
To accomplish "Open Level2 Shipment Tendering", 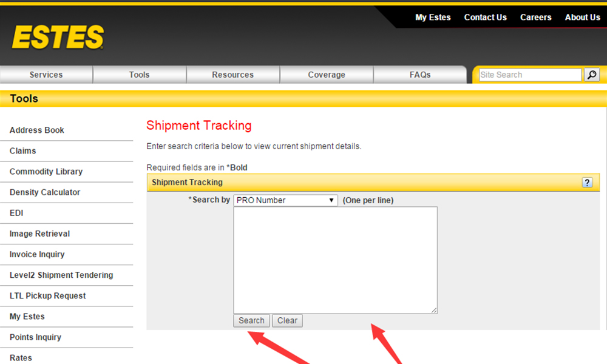I will point(61,275).
